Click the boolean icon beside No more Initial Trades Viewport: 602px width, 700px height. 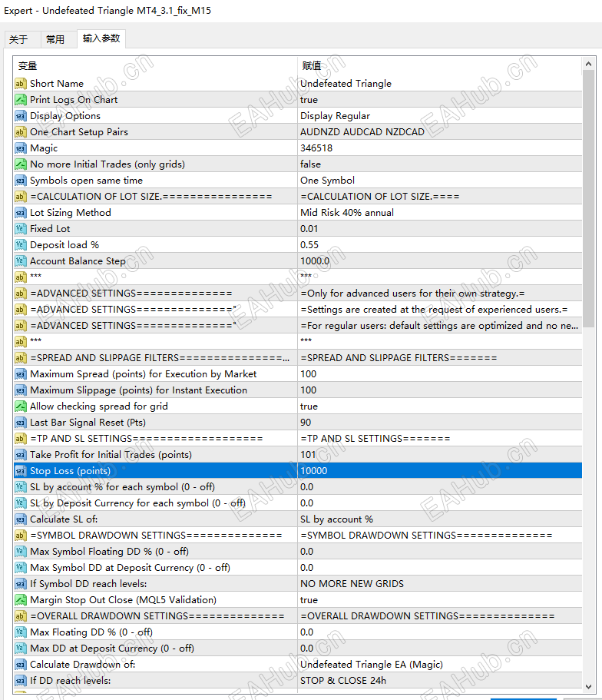[21, 164]
